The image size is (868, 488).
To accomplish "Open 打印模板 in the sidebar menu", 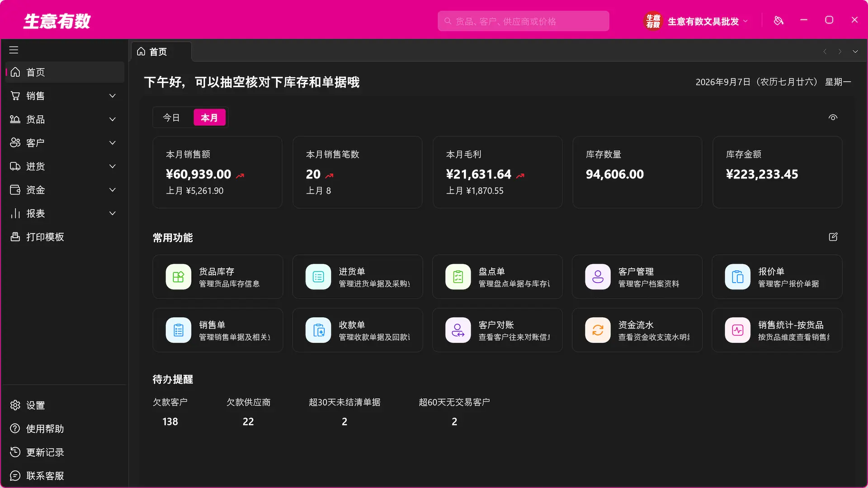I will [x=65, y=237].
